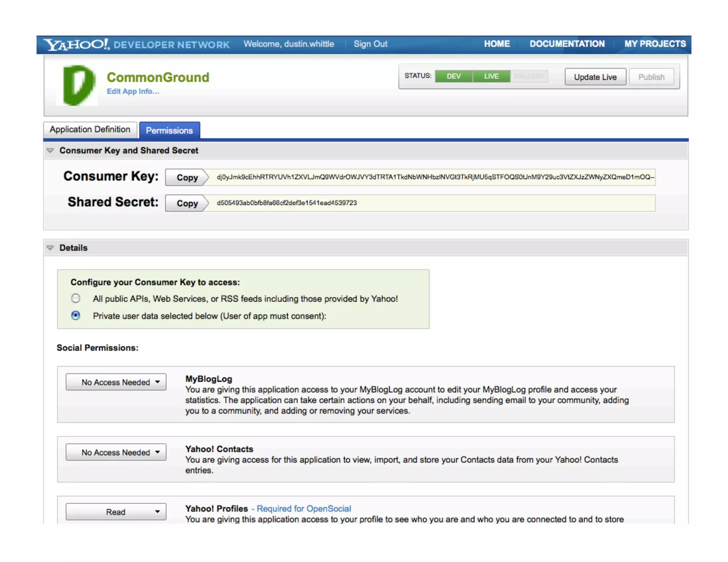Screen dimensions: 728x562
Task: Open the Edit App Info link
Action: 133,91
